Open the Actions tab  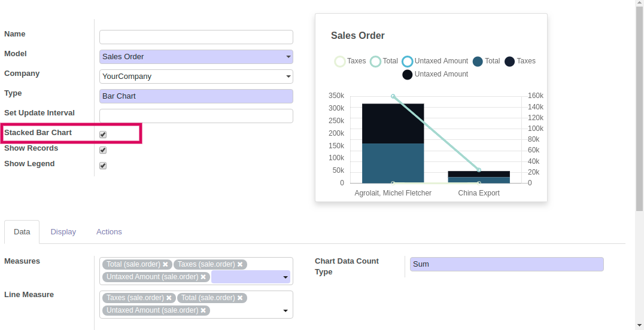click(x=109, y=232)
